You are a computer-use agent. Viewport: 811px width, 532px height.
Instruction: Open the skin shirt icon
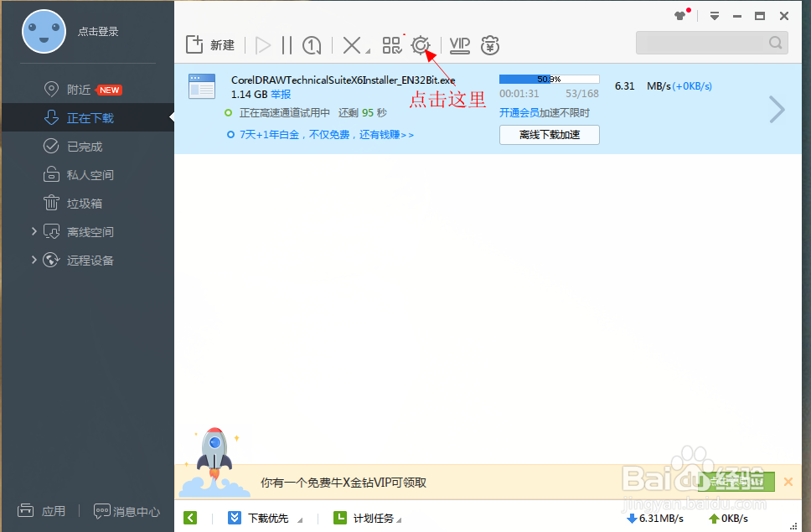(x=680, y=16)
